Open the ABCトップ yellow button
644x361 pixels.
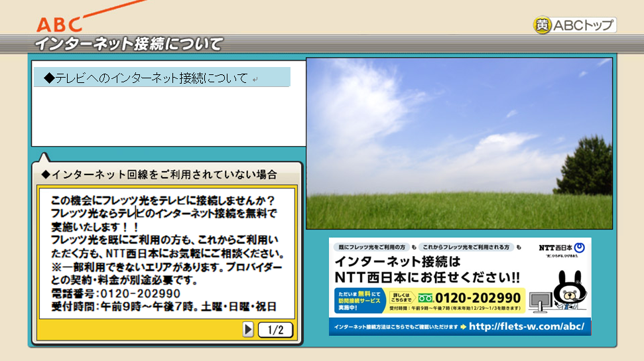click(x=575, y=25)
